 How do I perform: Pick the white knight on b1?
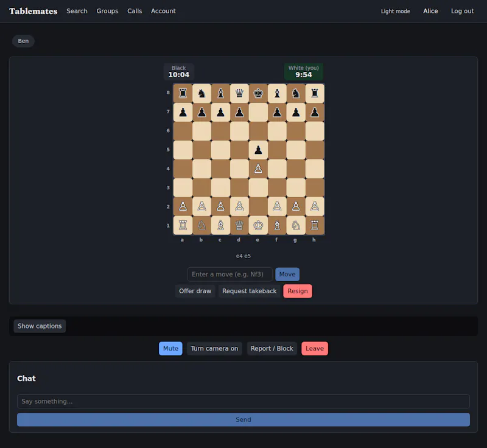201,225
